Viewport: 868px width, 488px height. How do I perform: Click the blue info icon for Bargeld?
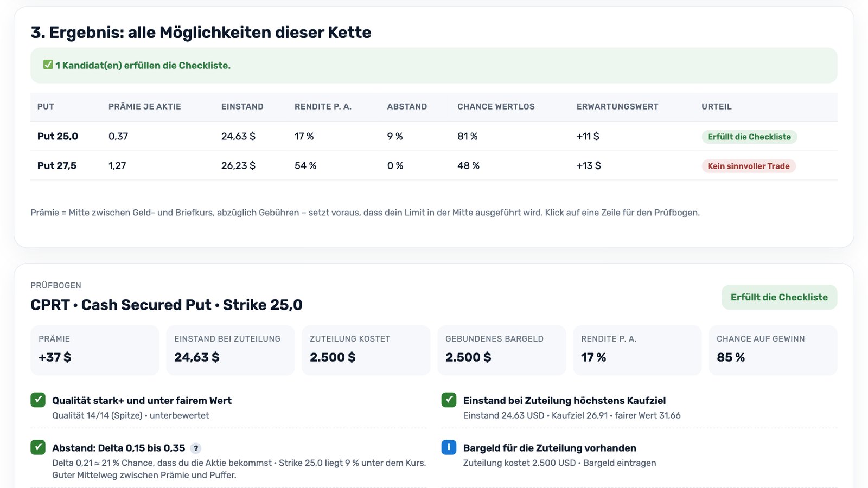pos(449,447)
